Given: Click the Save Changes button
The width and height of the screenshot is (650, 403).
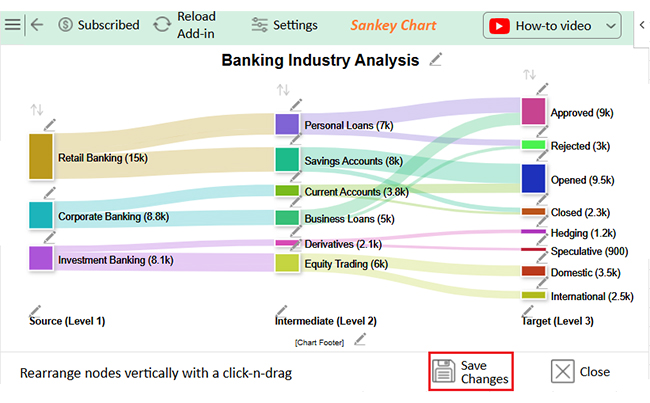Looking at the screenshot, I should click(471, 372).
